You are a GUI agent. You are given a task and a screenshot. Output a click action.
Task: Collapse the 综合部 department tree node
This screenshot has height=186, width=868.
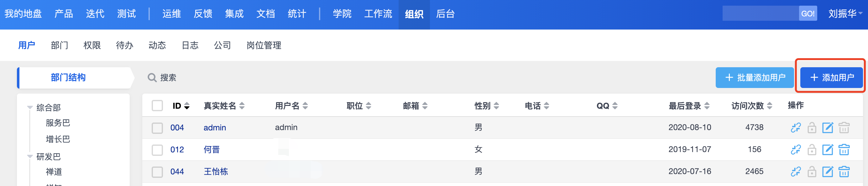(30, 108)
